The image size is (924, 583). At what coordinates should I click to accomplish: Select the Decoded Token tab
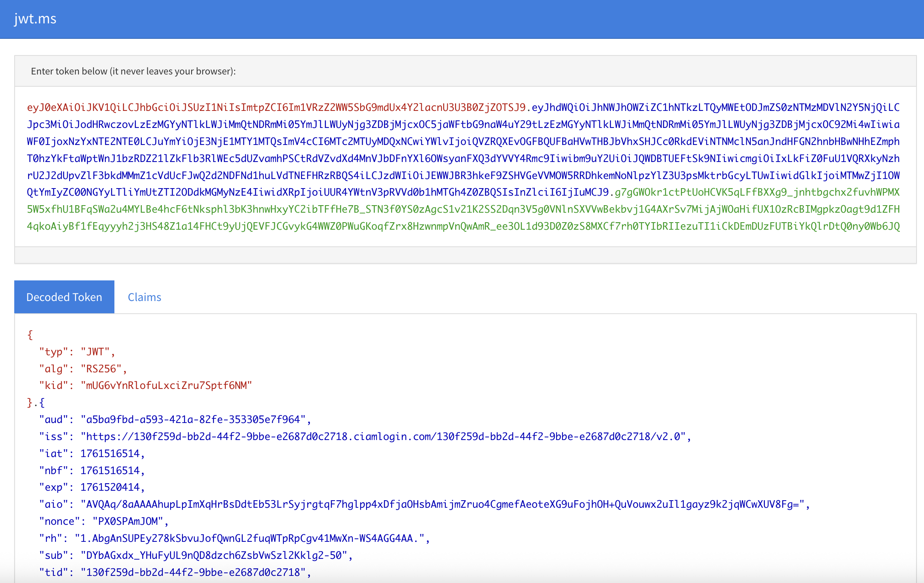[64, 297]
